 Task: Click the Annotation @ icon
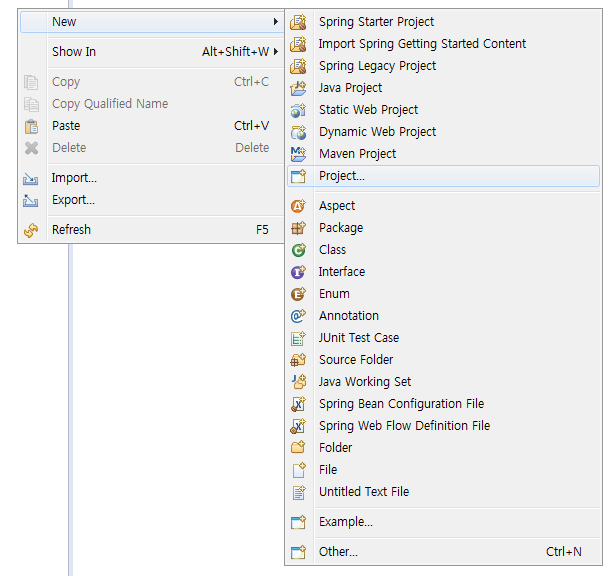coord(298,316)
